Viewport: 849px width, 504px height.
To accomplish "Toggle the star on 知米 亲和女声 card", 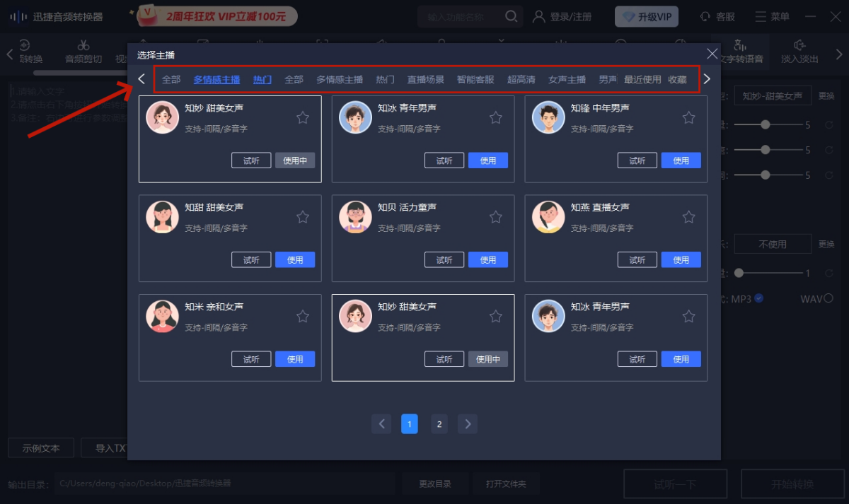I will [303, 316].
